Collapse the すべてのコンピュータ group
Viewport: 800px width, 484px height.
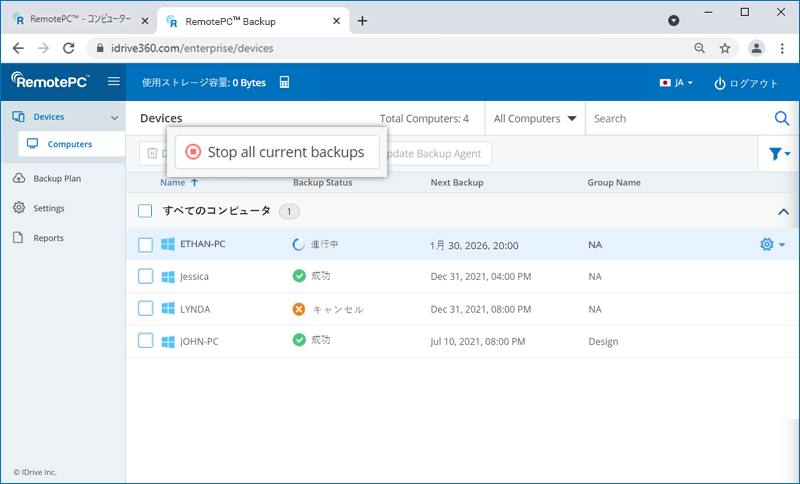pos(783,211)
